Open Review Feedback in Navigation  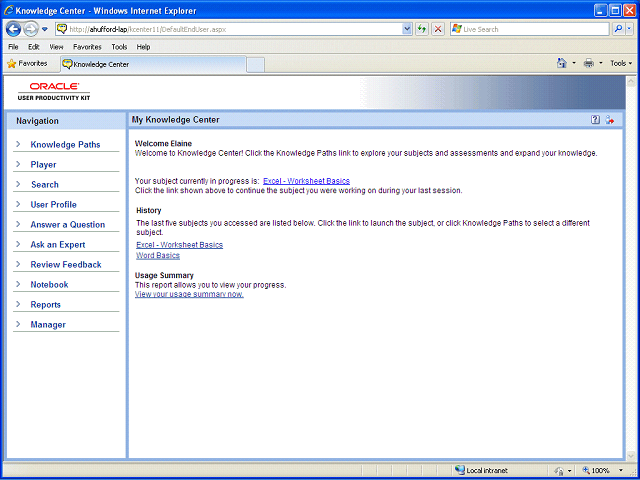tap(66, 264)
